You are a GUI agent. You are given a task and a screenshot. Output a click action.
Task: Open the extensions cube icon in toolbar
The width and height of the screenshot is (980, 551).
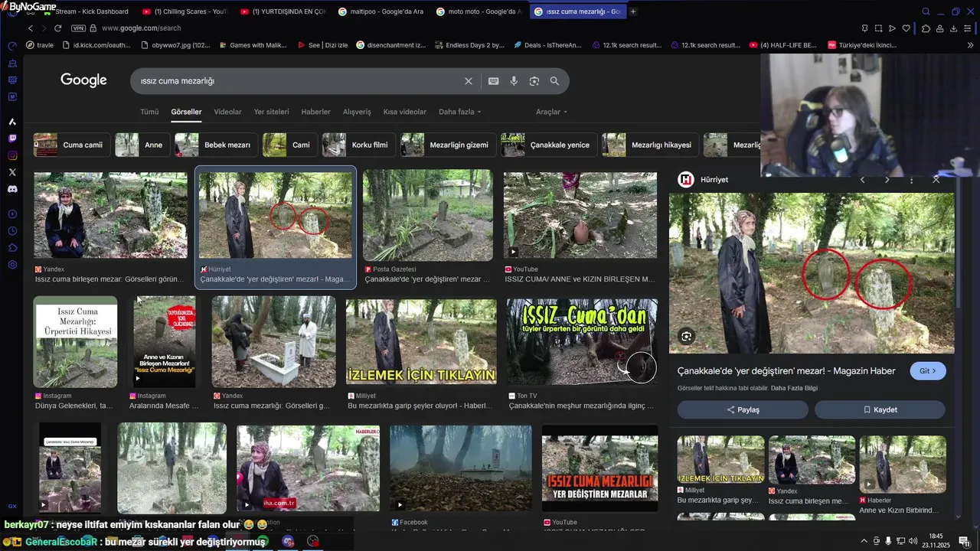pos(926,28)
